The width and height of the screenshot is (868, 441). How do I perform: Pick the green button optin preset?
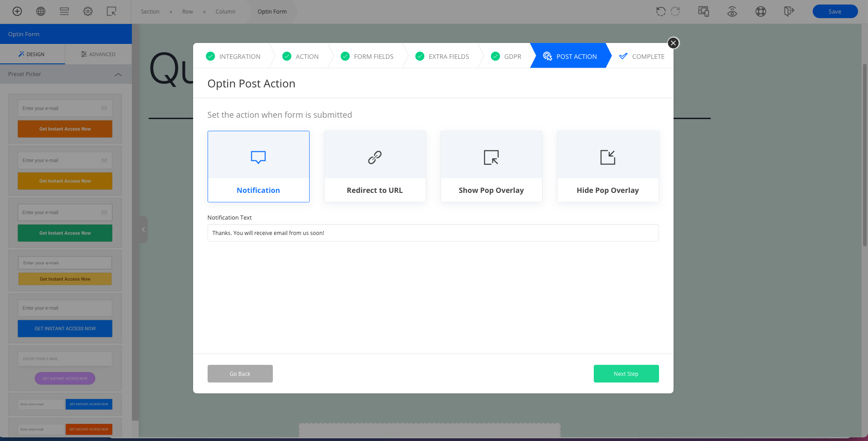[65, 223]
